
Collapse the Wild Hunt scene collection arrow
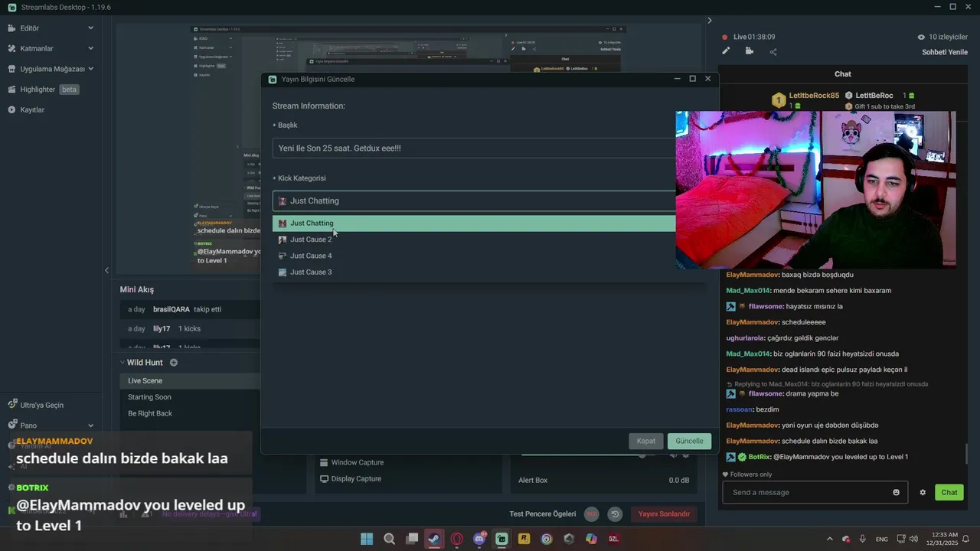coord(122,363)
